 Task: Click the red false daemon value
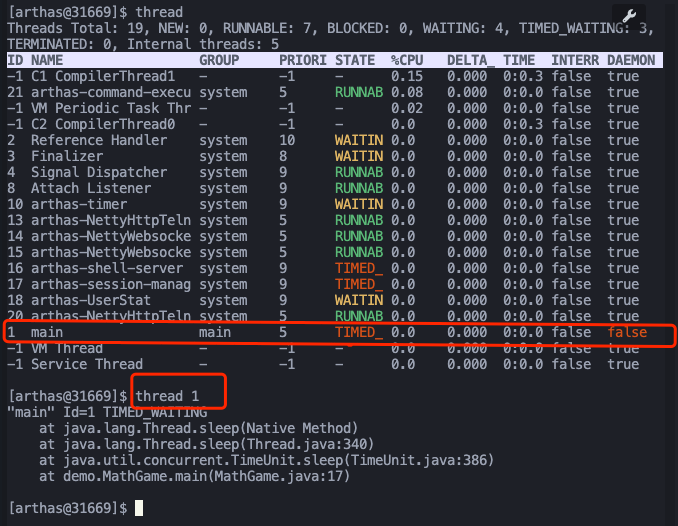[627, 332]
